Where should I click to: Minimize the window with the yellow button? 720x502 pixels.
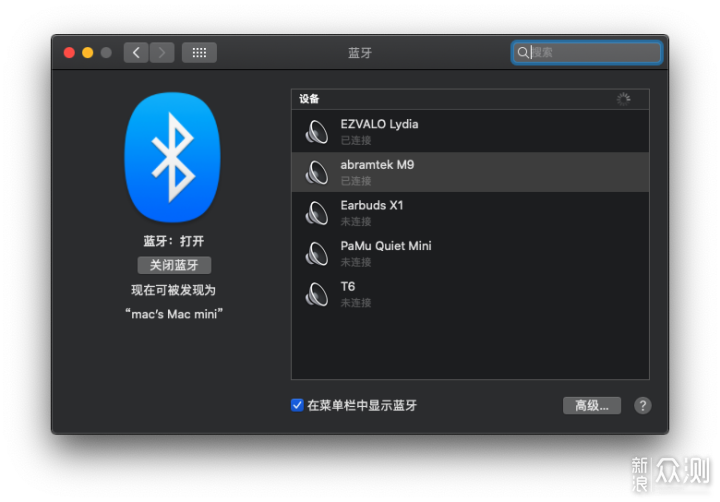click(x=88, y=53)
